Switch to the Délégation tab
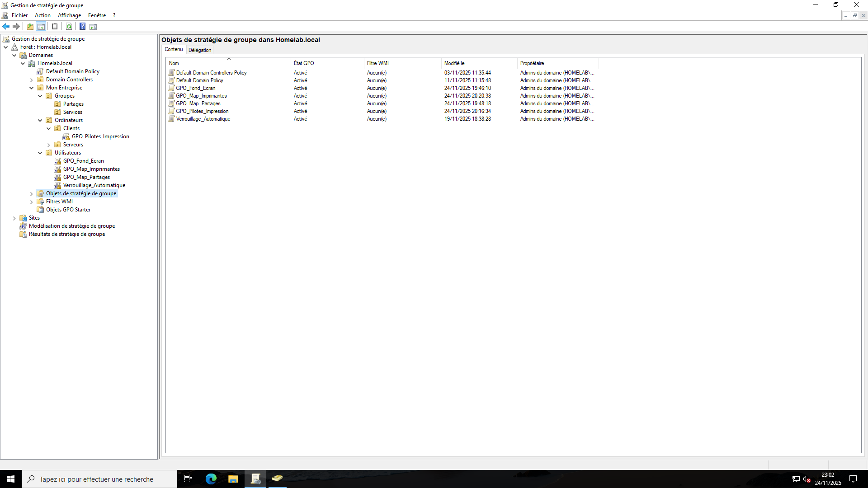This screenshot has height=488, width=868. (x=200, y=50)
